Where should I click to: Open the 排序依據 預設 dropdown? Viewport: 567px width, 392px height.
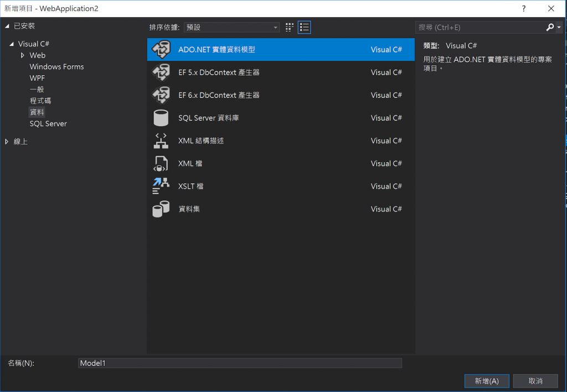click(x=231, y=28)
